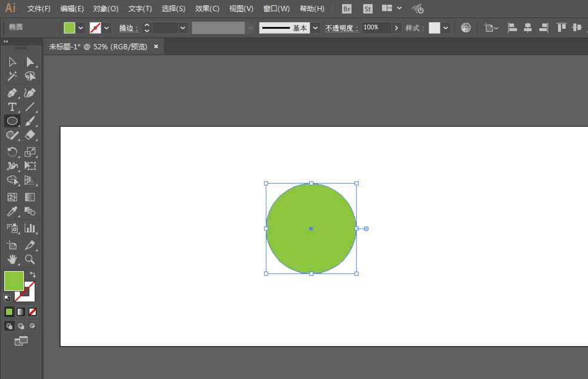
Task: Open the Gradient tool
Action: point(29,196)
